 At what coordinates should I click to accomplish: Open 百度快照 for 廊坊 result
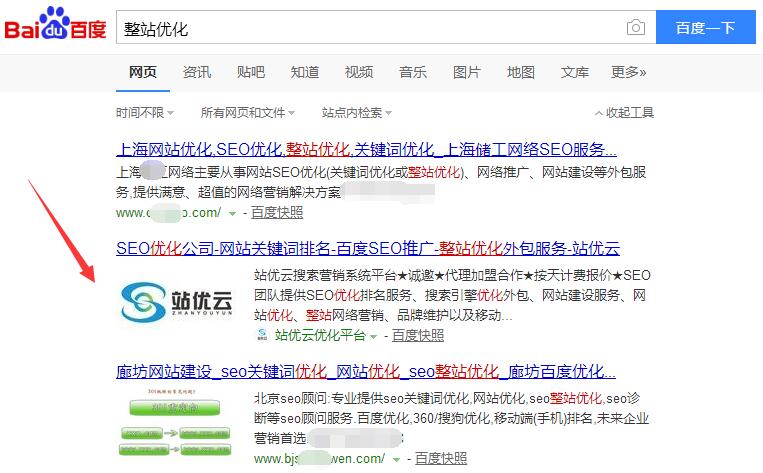pyautogui.click(x=441, y=458)
